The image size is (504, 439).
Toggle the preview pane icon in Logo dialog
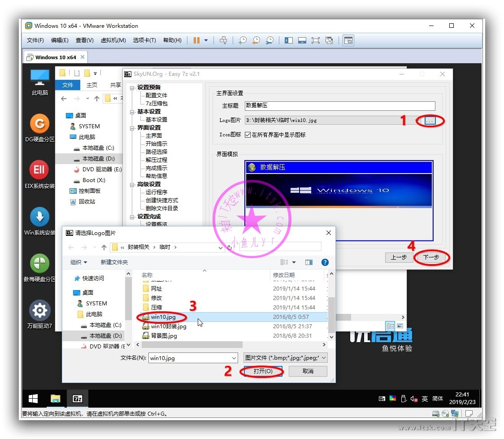click(x=309, y=262)
